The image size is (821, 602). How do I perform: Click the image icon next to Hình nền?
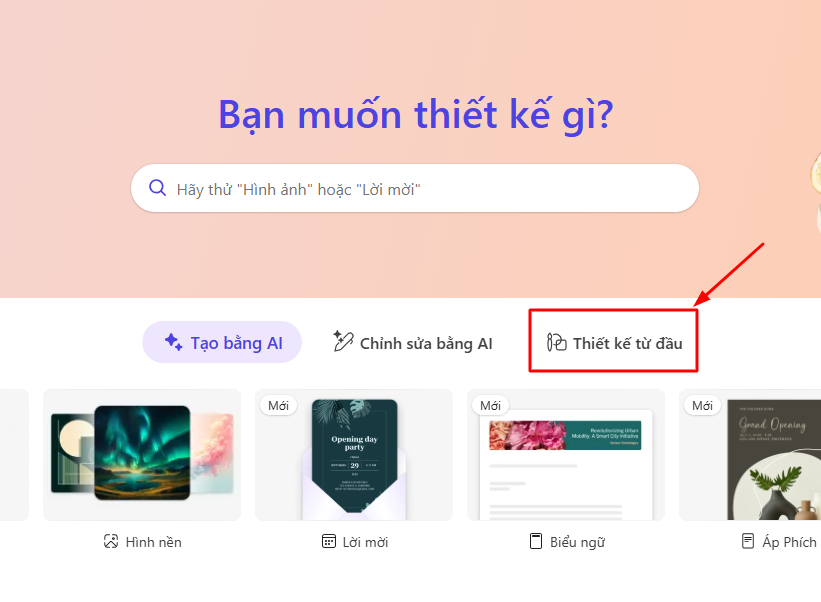[x=111, y=541]
